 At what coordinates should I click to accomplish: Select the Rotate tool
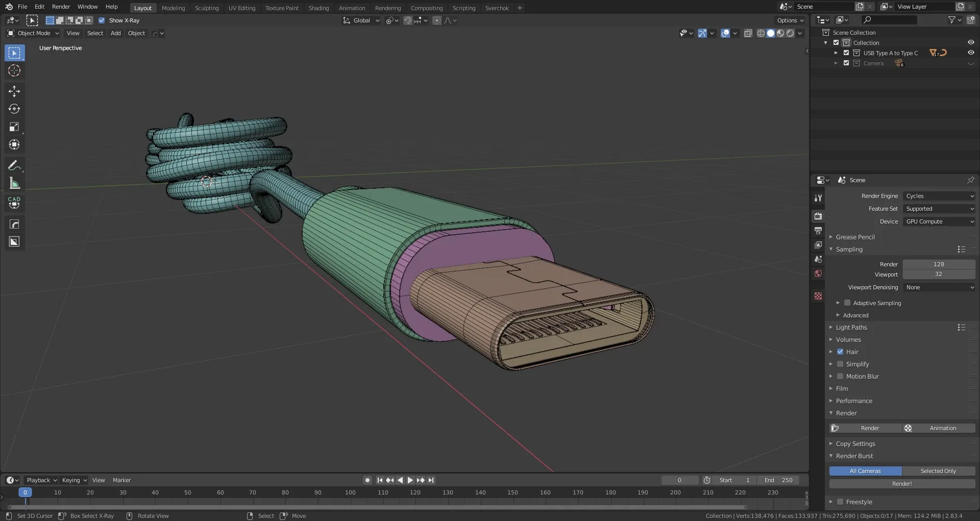point(14,109)
